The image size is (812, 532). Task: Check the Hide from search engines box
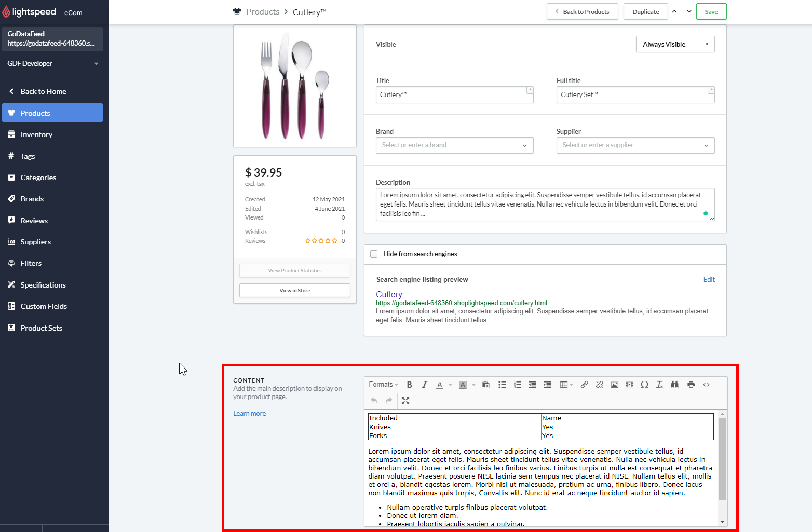(x=374, y=254)
